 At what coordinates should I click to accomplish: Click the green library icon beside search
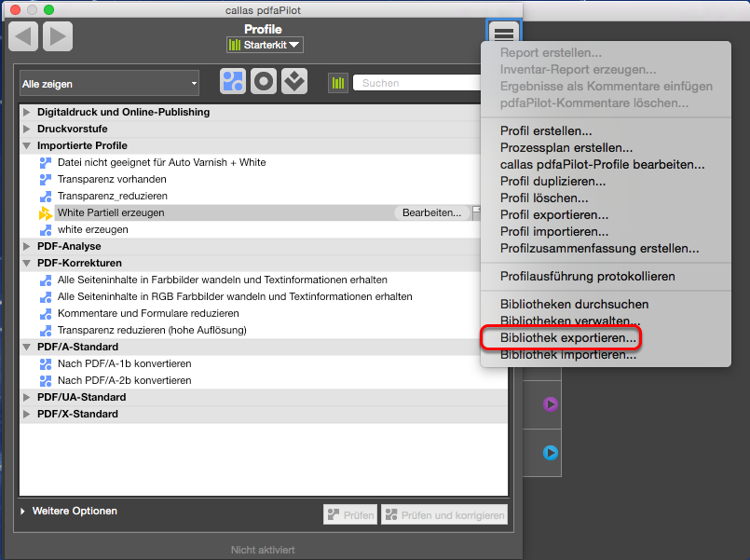point(338,83)
